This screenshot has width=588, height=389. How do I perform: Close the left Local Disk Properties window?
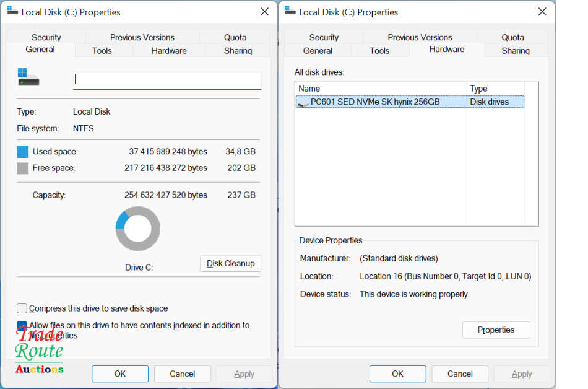[x=264, y=12]
